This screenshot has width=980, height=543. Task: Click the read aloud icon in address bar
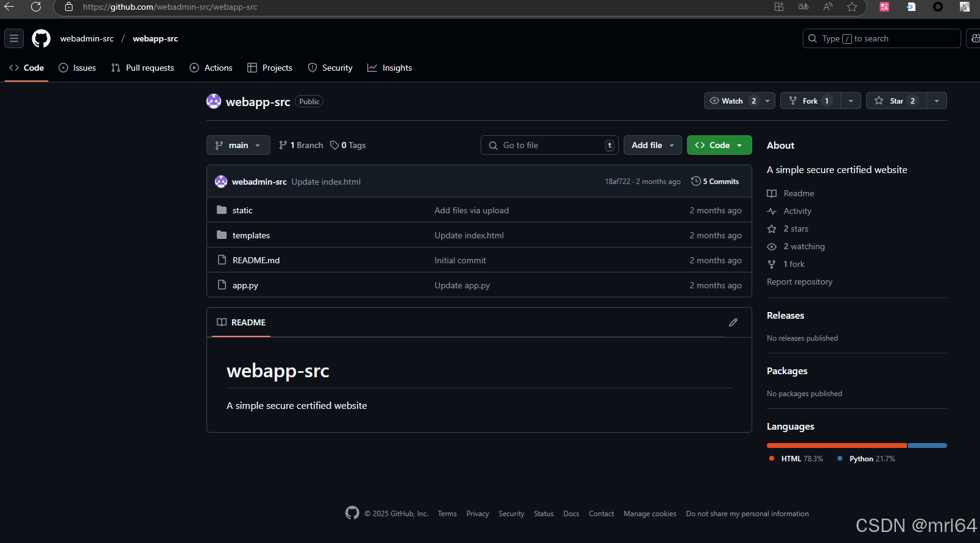click(828, 7)
